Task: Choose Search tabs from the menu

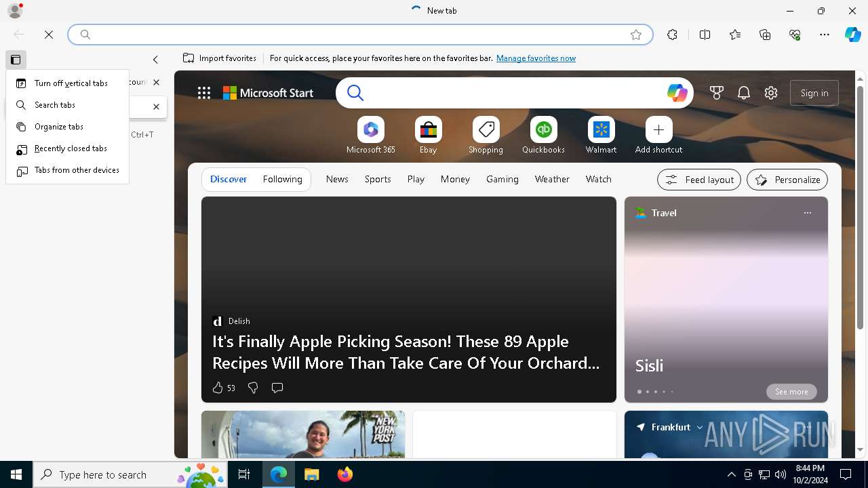Action: coord(67,105)
